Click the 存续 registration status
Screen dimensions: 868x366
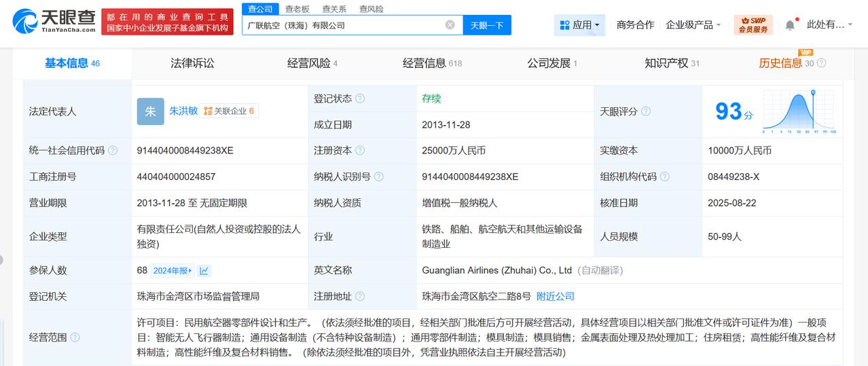431,98
